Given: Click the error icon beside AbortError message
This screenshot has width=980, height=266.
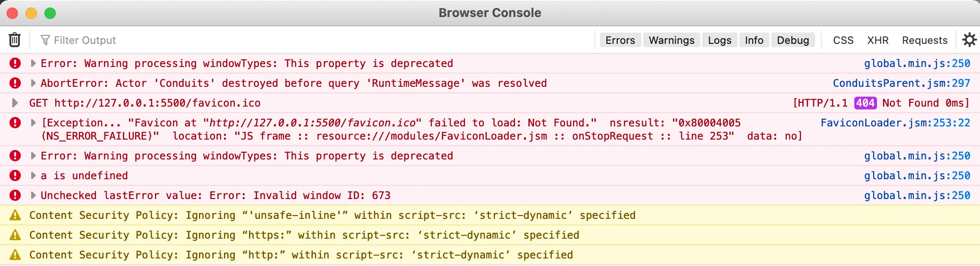Looking at the screenshot, I should (15, 83).
